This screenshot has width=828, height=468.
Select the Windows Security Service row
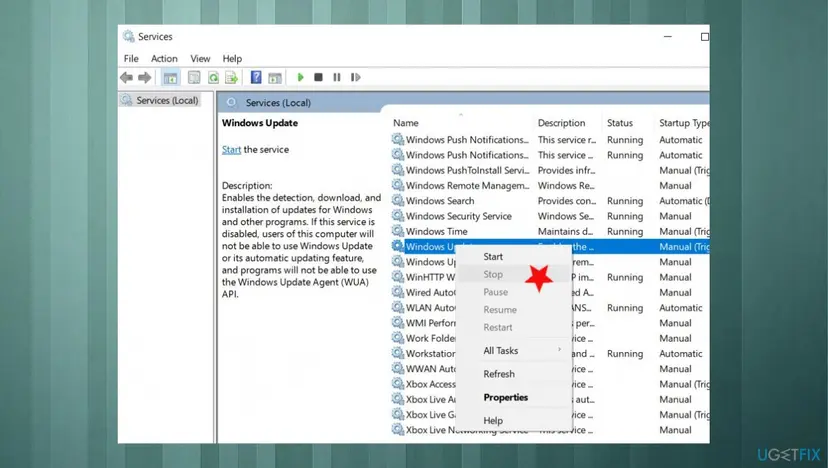(x=550, y=217)
